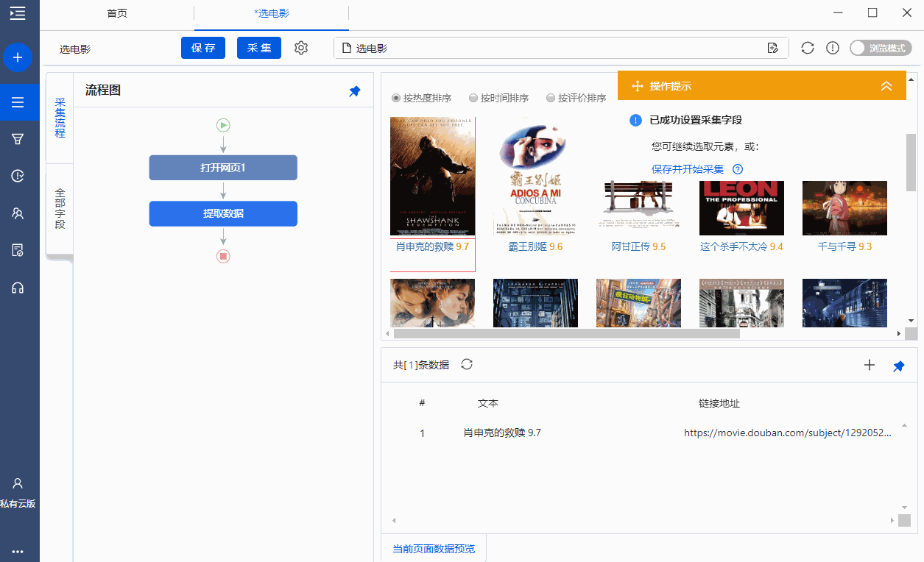Click the 霸王别姬 poster image
The height and width of the screenshot is (562, 924).
pos(535,177)
